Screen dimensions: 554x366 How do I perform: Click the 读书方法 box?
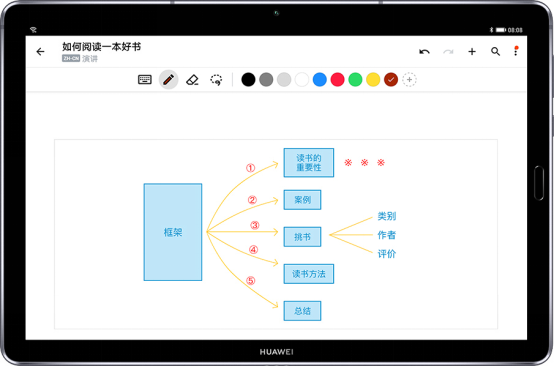(x=309, y=274)
